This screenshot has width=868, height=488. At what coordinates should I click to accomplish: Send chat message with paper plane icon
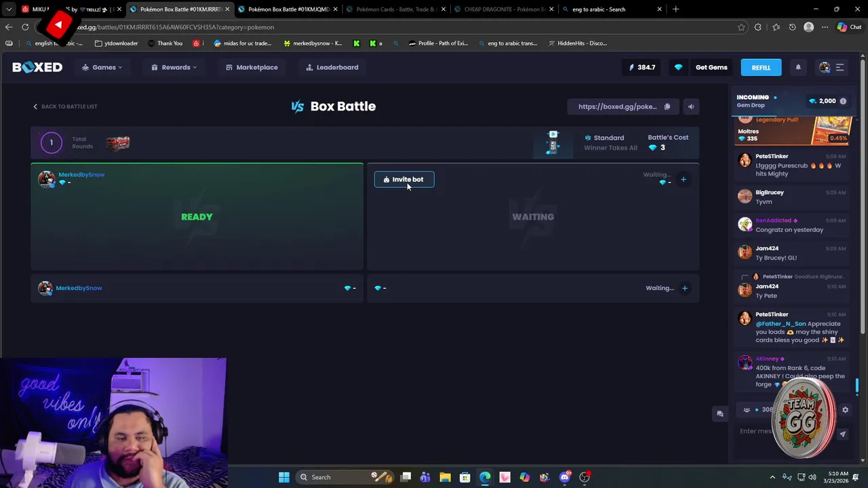(842, 434)
